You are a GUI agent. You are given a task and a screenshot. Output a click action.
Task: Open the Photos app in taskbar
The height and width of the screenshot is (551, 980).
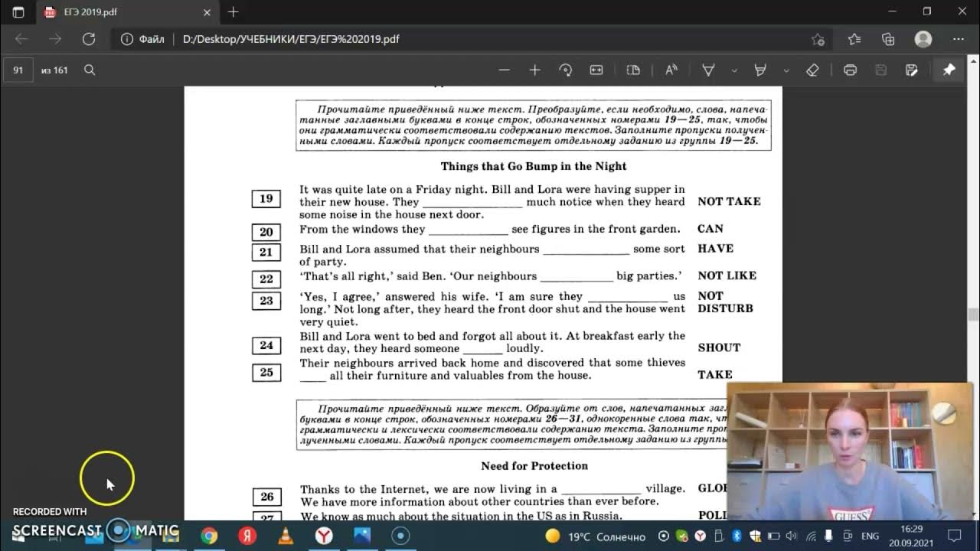362,536
